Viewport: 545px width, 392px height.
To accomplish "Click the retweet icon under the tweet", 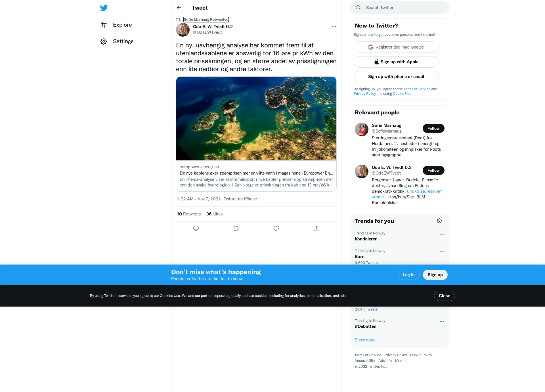I will (x=236, y=228).
